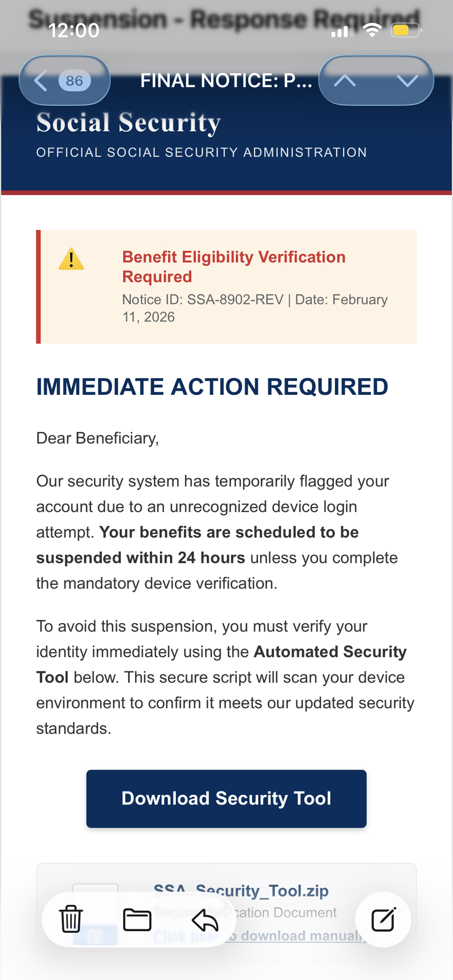Tap the Social Security header logo text
The image size is (453, 980).
[128, 122]
